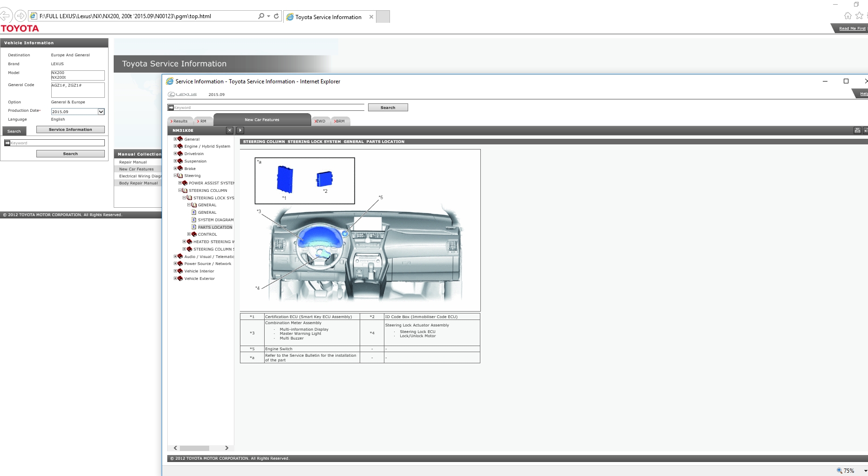Screen dimensions: 868x476
Task: Collapse the Steering tree node
Action: pyautogui.click(x=176, y=176)
